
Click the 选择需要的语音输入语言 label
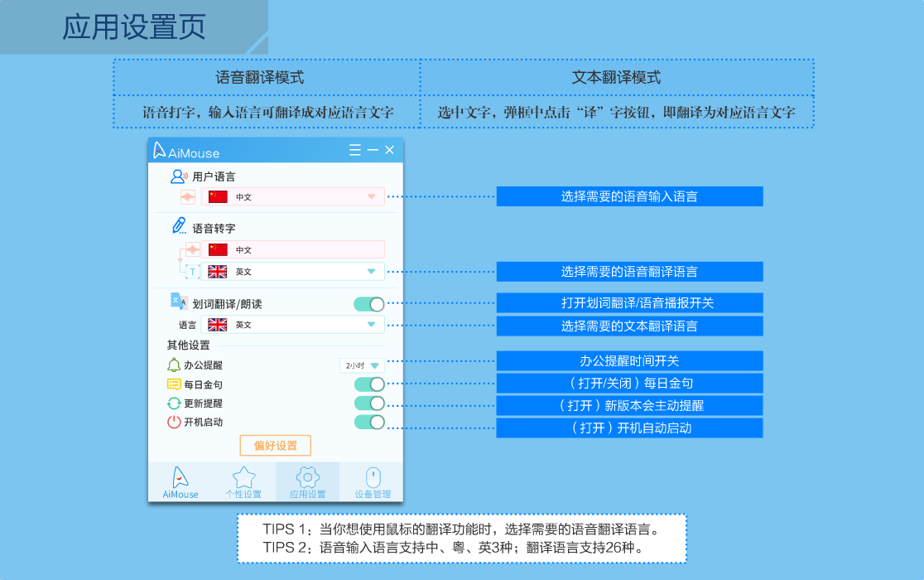pyautogui.click(x=629, y=196)
